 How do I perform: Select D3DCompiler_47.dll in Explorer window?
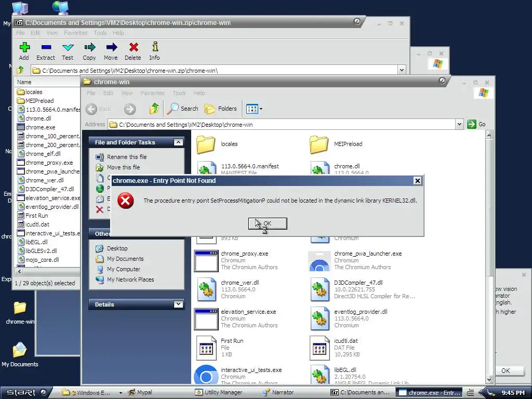pos(362,289)
